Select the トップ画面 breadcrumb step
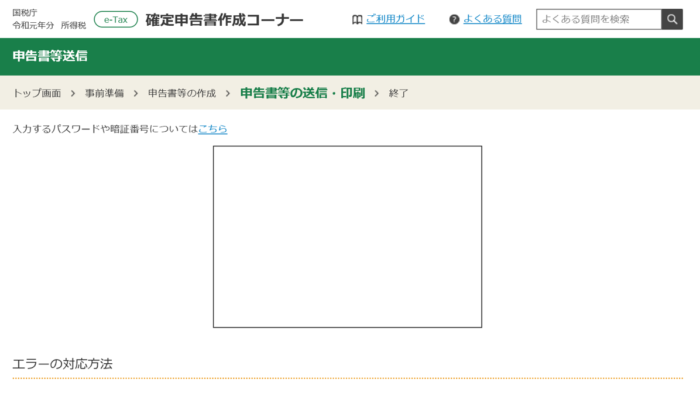The image size is (700, 396). [37, 93]
